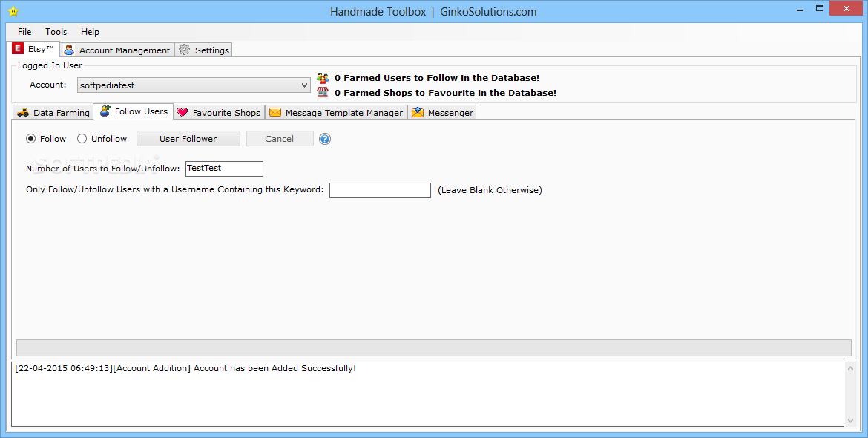
Task: Click the Message Template Manager envelope icon
Action: (x=275, y=112)
